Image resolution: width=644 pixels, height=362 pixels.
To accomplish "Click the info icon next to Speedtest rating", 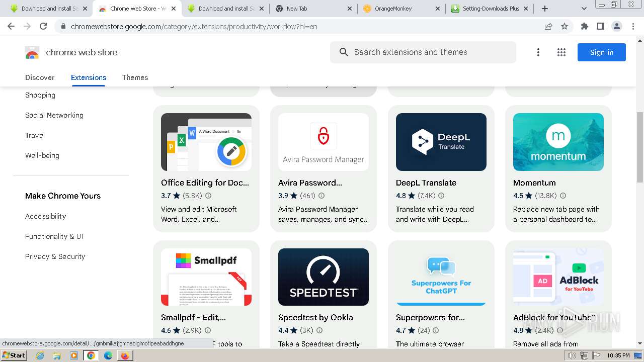I will click(x=319, y=331).
